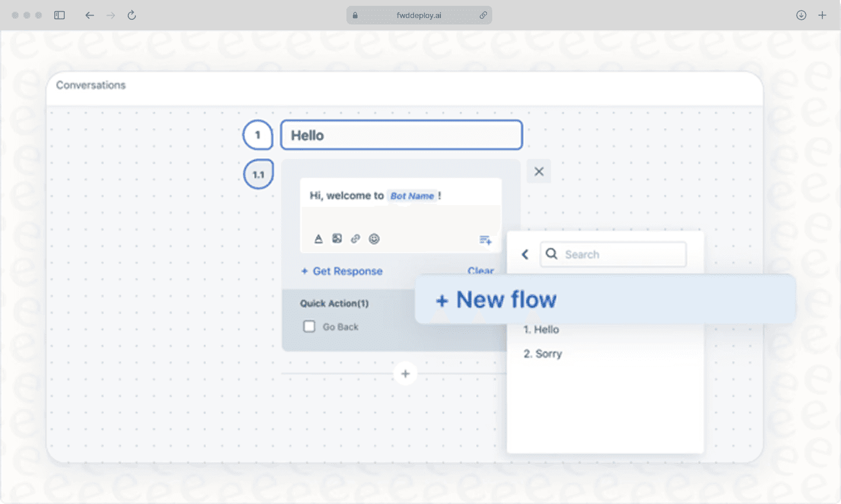This screenshot has height=504, width=841.
Task: Click the lock icon in address bar
Action: [x=355, y=16]
